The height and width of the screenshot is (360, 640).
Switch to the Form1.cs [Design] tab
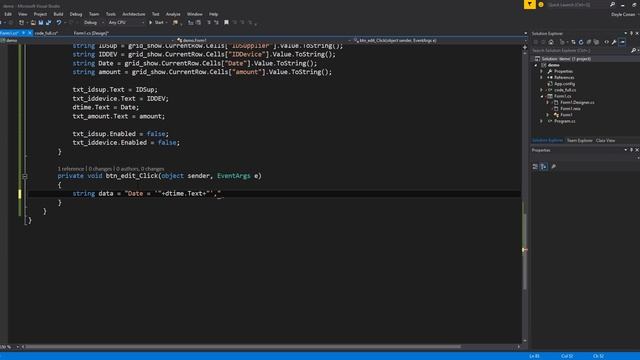tap(91, 33)
